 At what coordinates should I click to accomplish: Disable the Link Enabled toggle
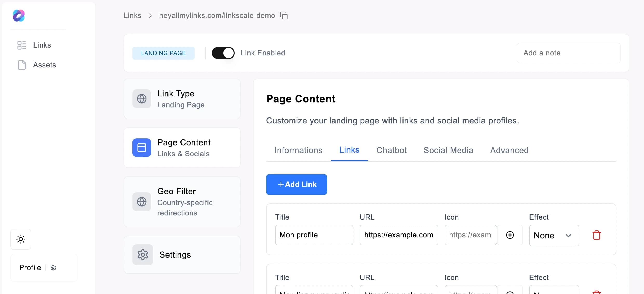pos(223,53)
